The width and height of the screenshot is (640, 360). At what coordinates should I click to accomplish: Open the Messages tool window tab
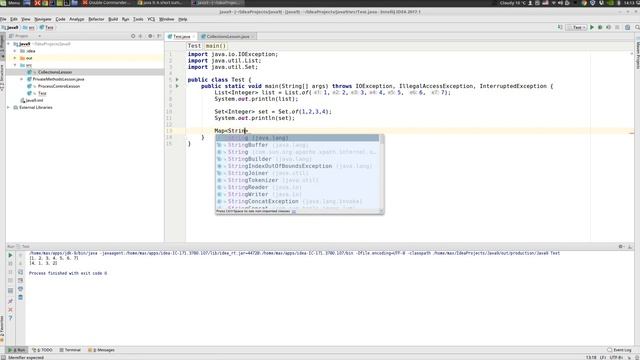pos(101,350)
